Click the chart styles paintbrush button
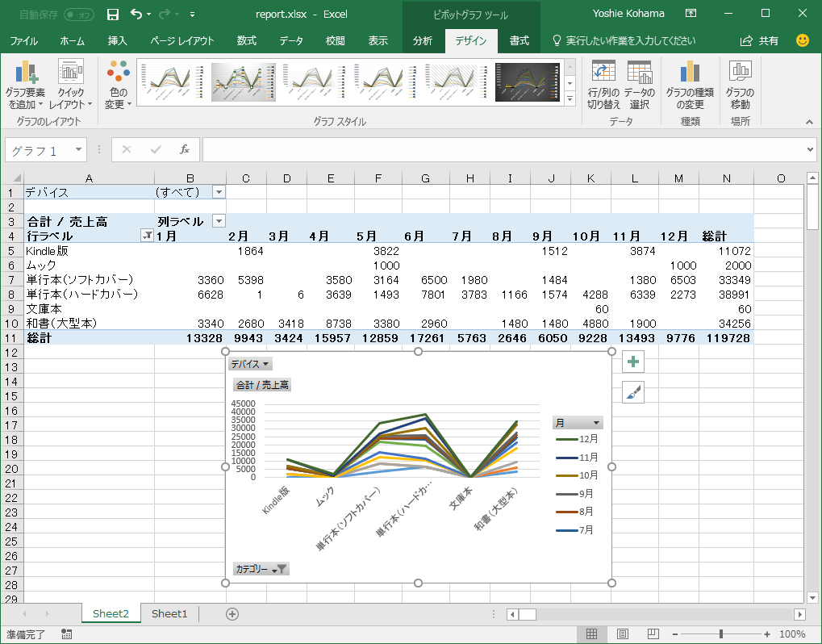 coord(633,393)
